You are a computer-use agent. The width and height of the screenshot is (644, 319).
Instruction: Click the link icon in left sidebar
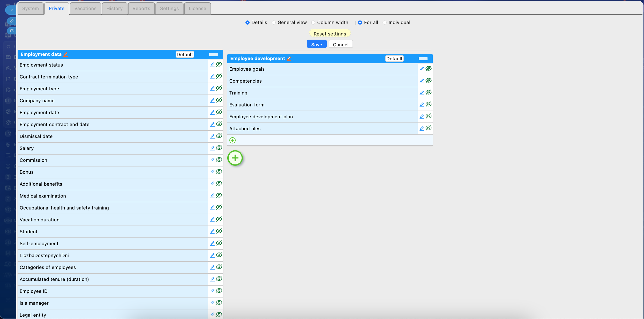[12, 21]
